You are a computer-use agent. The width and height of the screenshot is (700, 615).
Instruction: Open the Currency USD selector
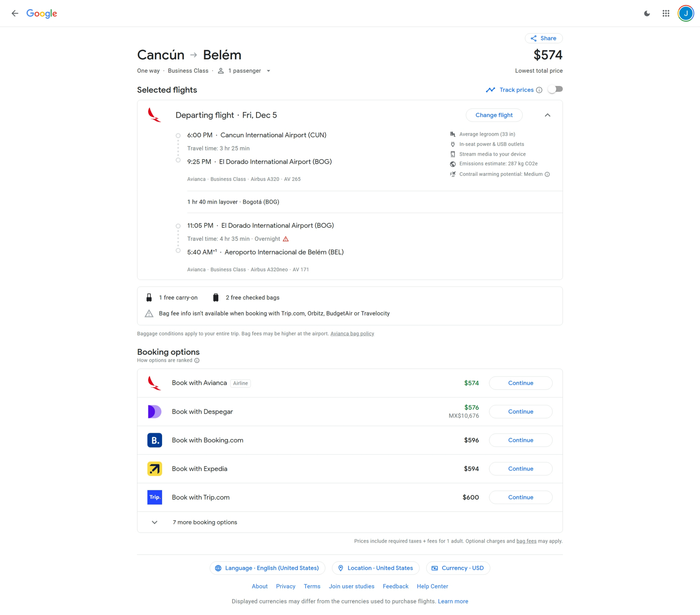pos(458,568)
